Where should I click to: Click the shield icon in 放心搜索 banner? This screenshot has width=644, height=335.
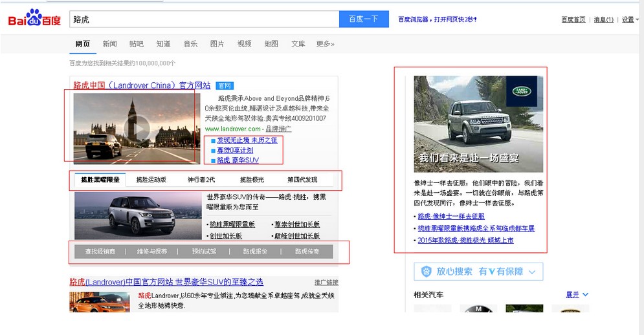(427, 272)
